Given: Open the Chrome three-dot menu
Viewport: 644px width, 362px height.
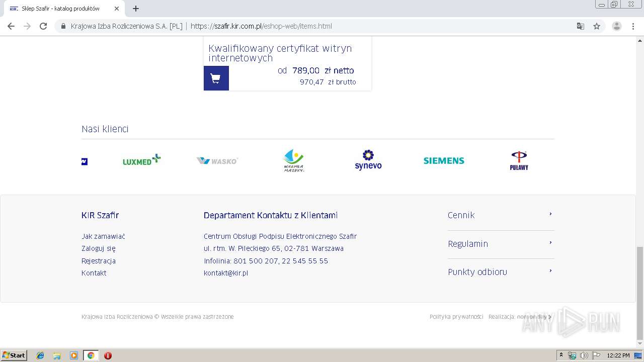Looking at the screenshot, I should coord(633,26).
